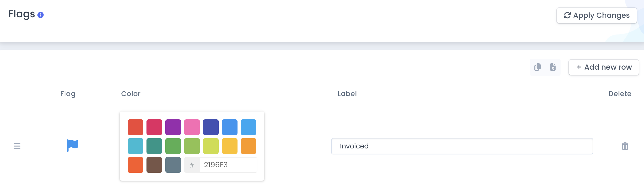Click the drag handle for Invoiced row
The width and height of the screenshot is (644, 189).
(x=17, y=146)
